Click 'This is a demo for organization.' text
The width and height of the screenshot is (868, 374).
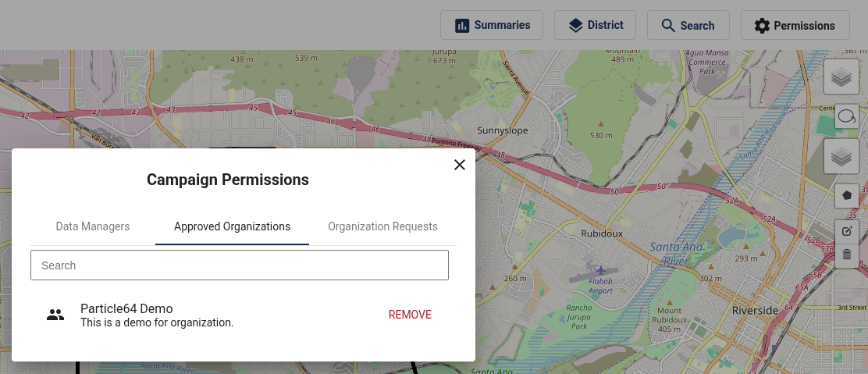click(157, 322)
